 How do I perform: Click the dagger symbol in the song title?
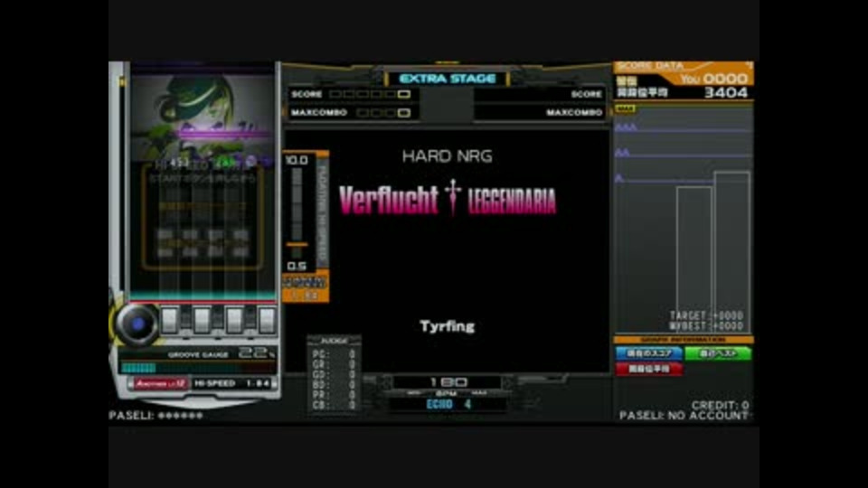(453, 197)
